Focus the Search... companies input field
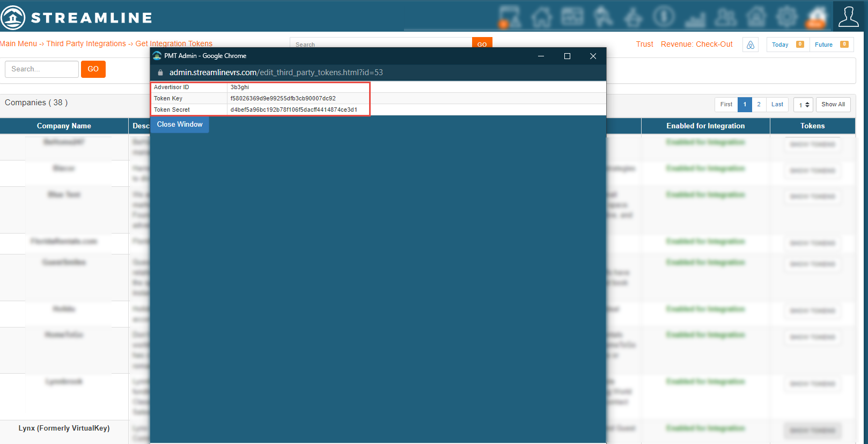The height and width of the screenshot is (444, 868). click(x=42, y=69)
